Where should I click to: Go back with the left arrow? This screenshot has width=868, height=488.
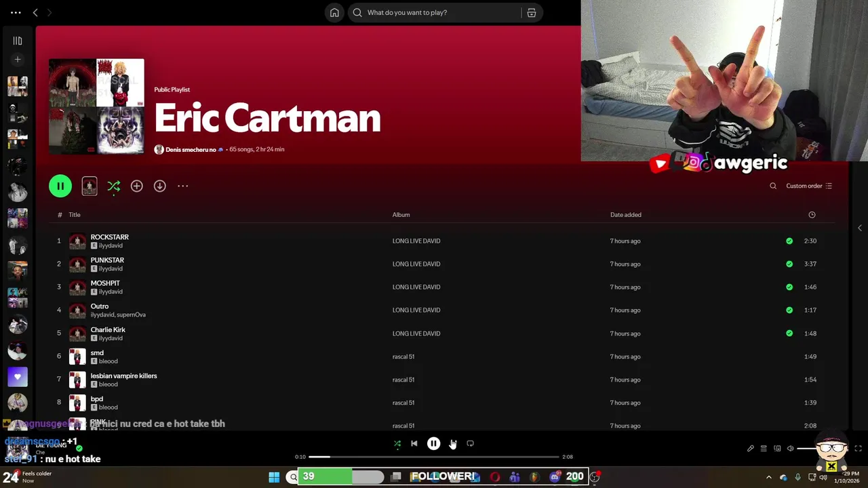click(x=35, y=12)
